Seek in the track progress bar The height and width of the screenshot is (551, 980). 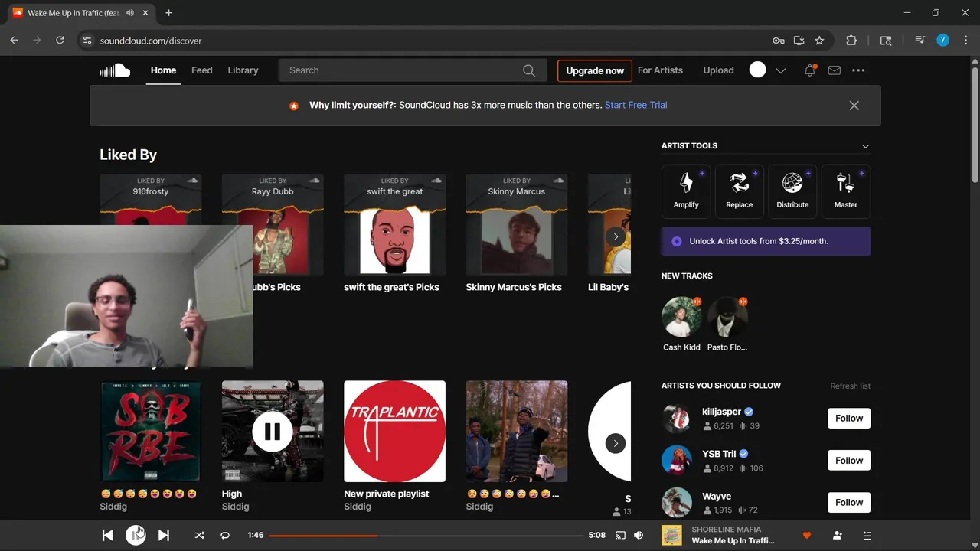coord(426,536)
